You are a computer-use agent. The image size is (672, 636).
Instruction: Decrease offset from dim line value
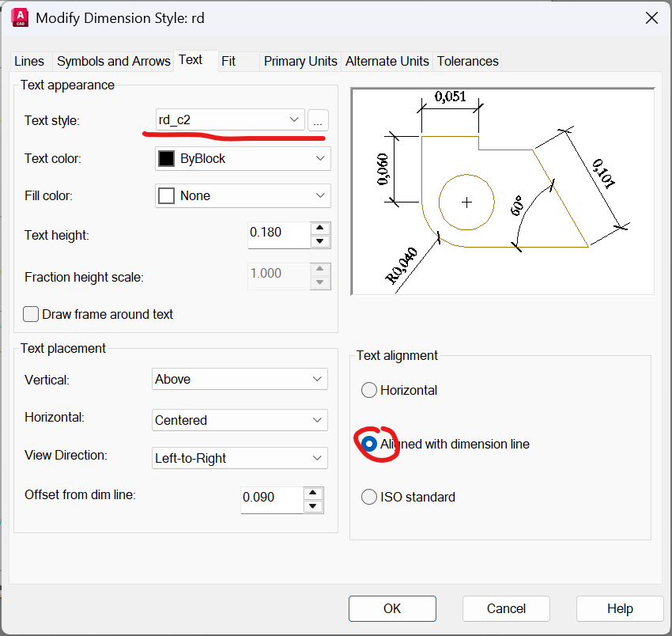[x=314, y=506]
